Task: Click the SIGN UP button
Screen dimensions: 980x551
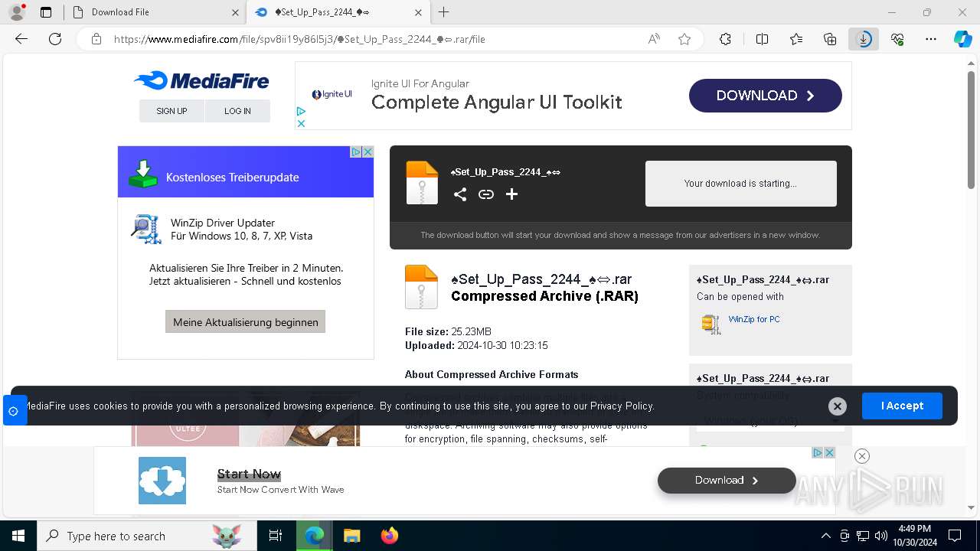Action: coord(171,111)
